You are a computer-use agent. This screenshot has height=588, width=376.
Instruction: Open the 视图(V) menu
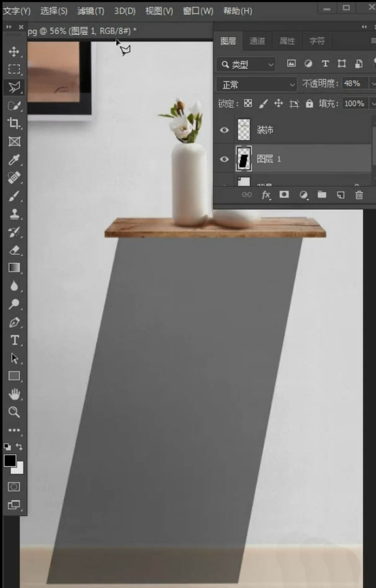(x=159, y=11)
